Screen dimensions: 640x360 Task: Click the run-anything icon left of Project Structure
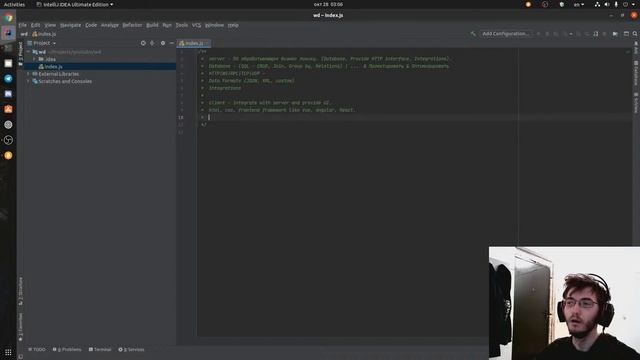(x=615, y=34)
